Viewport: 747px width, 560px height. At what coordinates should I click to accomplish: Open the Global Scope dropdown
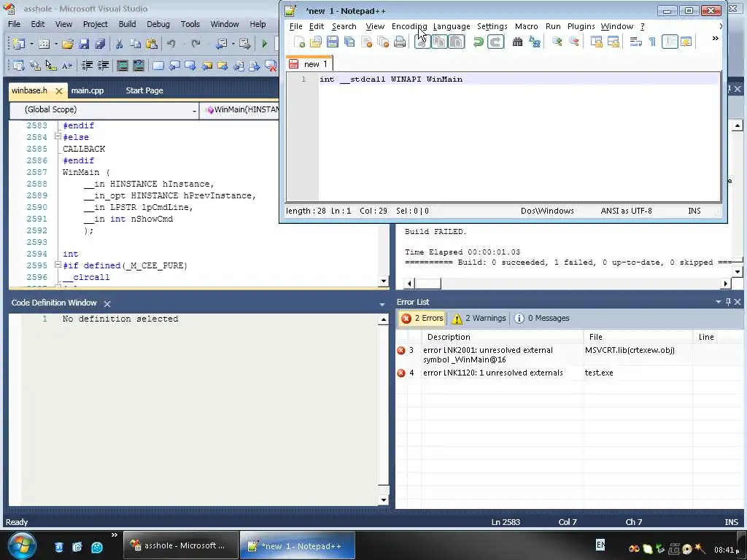pyautogui.click(x=194, y=111)
